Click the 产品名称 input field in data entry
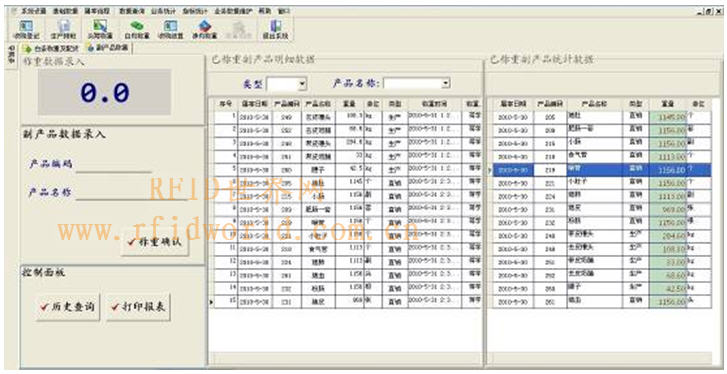 (132, 192)
